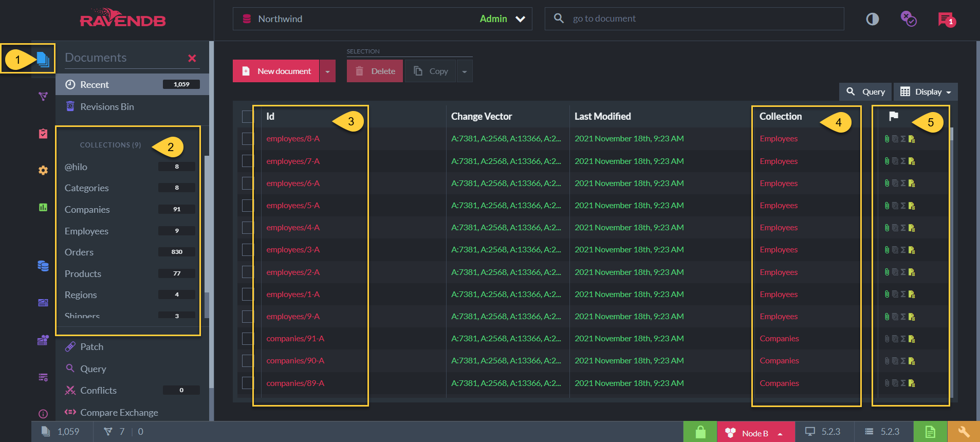This screenshot has height=442, width=980.
Task: Check the employees/4-A row checkbox
Action: point(248,228)
